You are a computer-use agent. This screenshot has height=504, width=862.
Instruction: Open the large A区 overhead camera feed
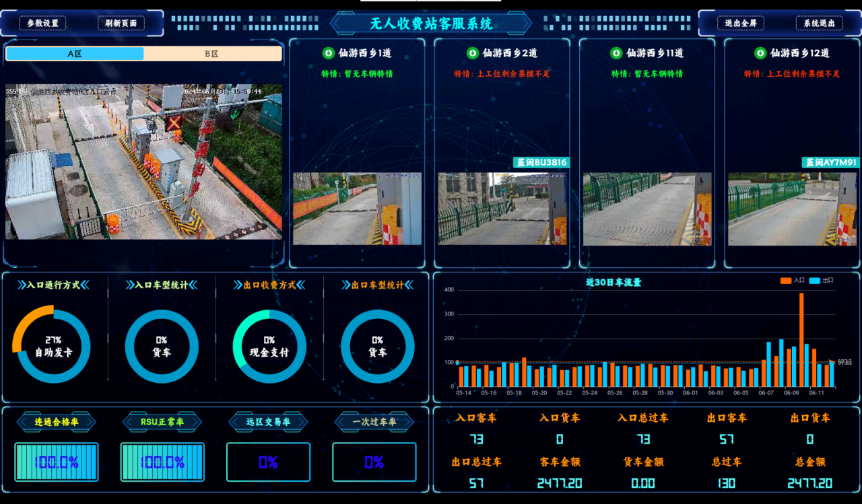143,161
